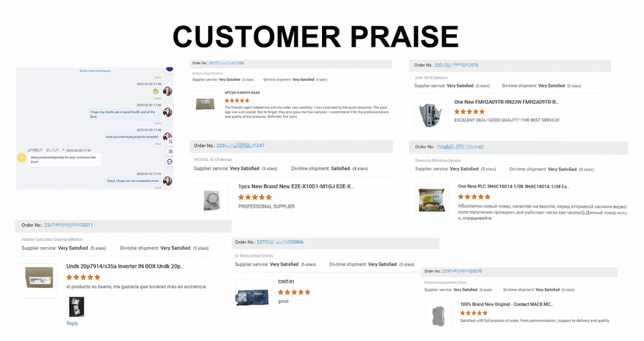This screenshot has height=341, width=644.
Task: Open the CINT-01 product image
Action: 252,295
